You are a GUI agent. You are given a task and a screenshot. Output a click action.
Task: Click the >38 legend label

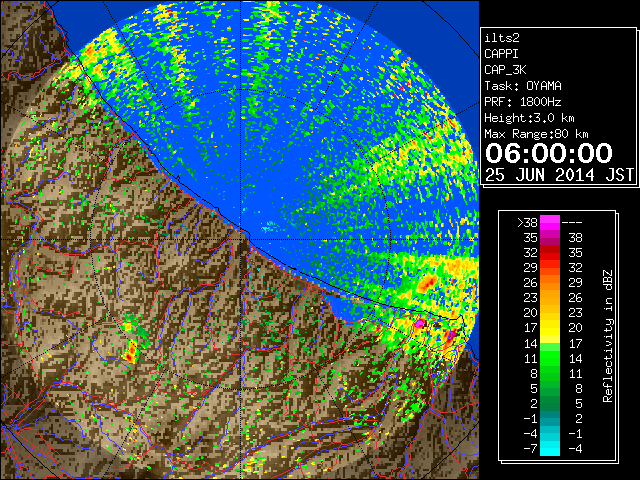click(527, 223)
